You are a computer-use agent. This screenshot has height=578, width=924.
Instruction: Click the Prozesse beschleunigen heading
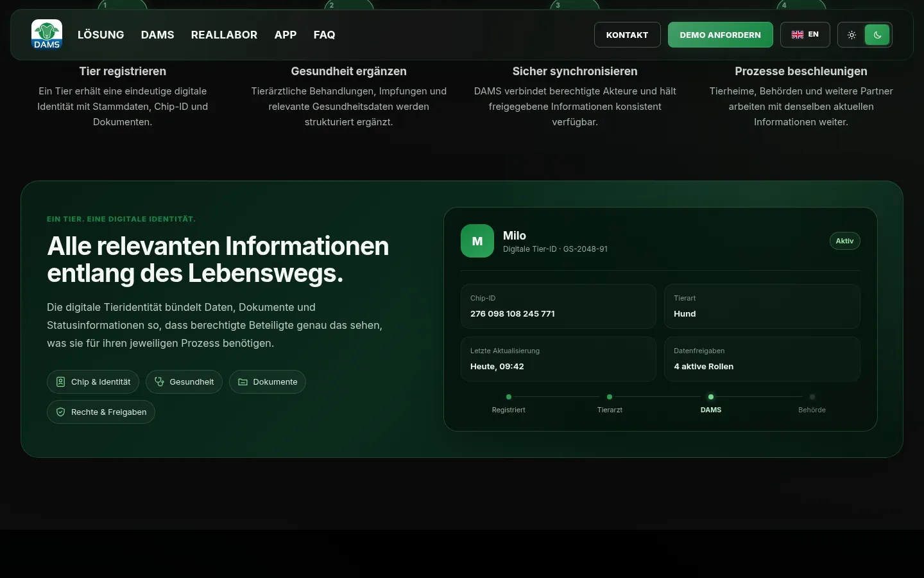click(x=801, y=71)
